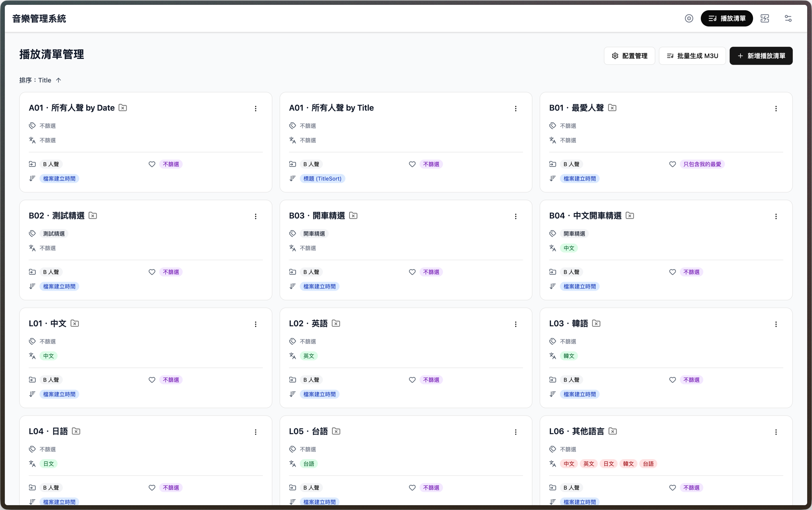Click the folder-x icon beside B02 測試精選
812x510 pixels.
[x=93, y=215]
